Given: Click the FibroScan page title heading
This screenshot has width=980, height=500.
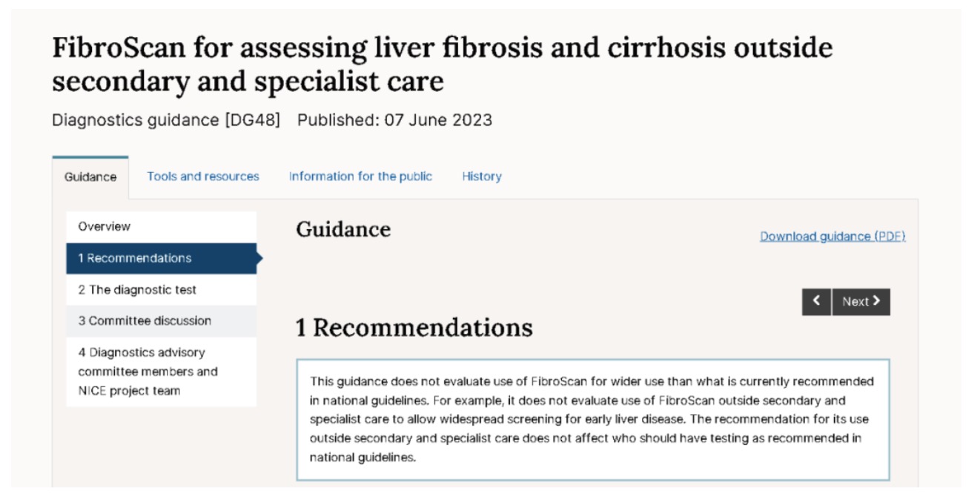Looking at the screenshot, I should 441,64.
